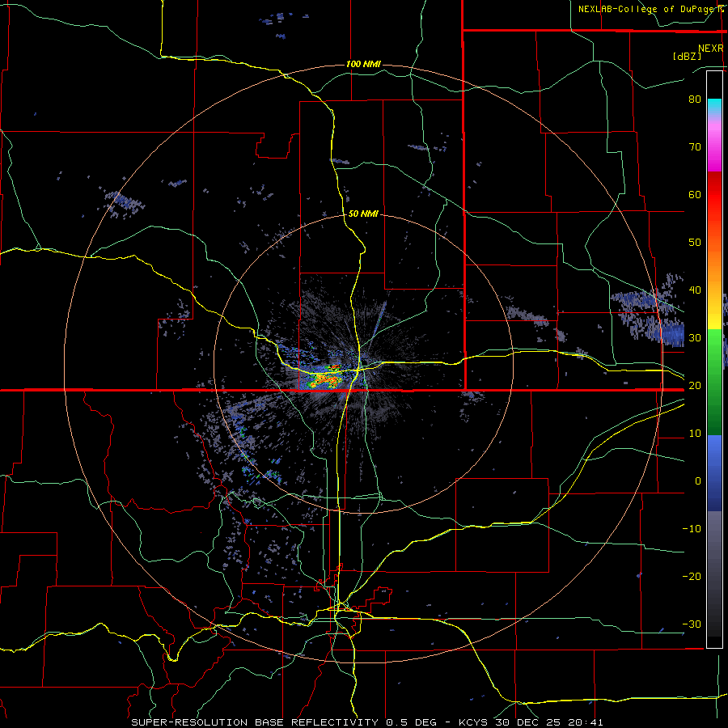Click the 70 value on dBZ scale
Image resolution: width=728 pixels, height=728 pixels.
coord(695,146)
